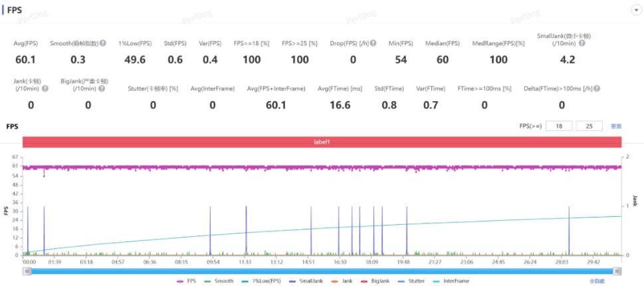This screenshot has height=286, width=644.
Task: Toggle Stutter series in legend
Action: click(x=412, y=281)
